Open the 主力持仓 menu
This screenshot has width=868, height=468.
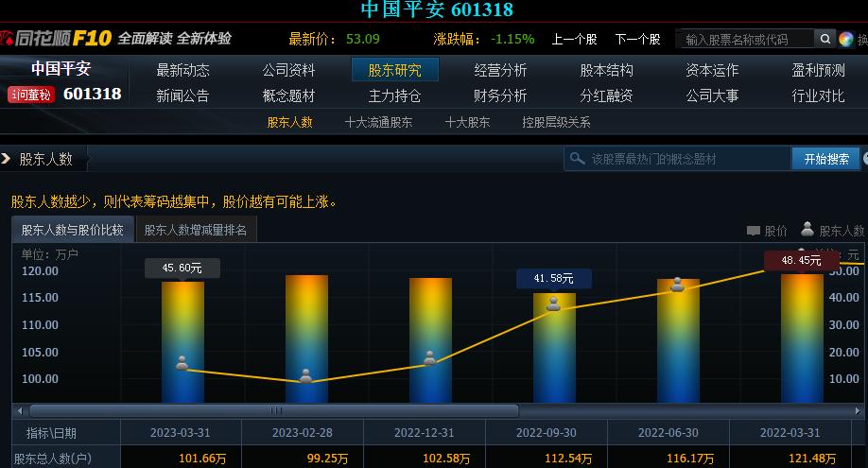394,95
